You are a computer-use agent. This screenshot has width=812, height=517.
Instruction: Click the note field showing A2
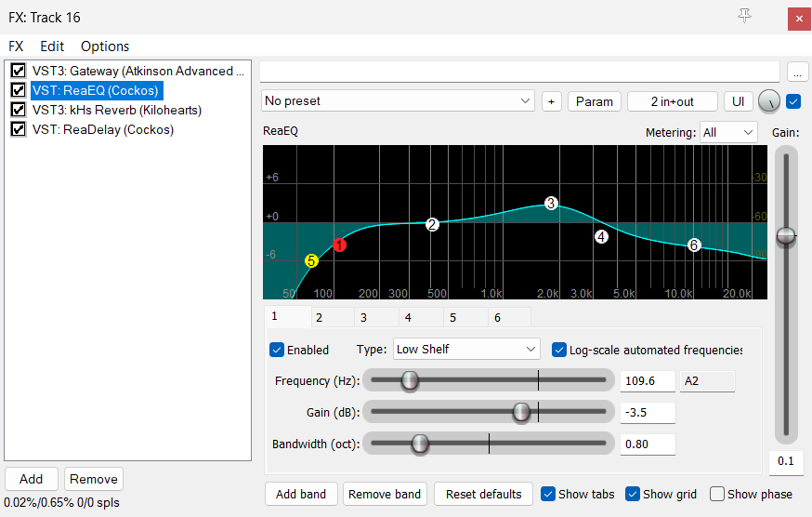tap(707, 381)
